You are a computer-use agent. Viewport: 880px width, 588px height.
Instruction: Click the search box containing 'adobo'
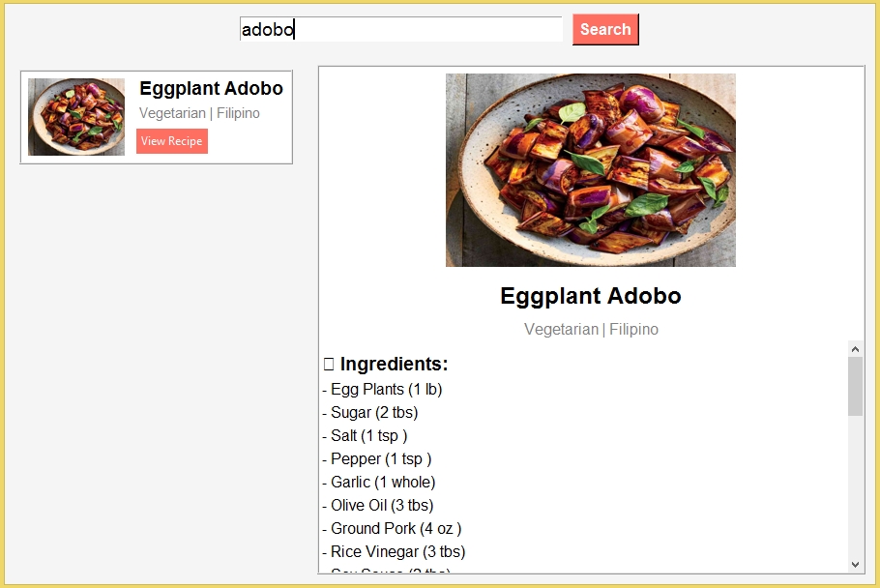click(400, 30)
